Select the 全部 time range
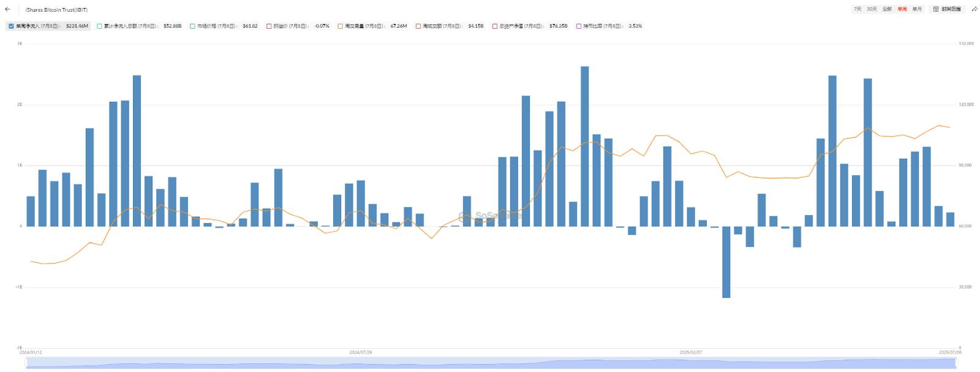The height and width of the screenshot is (372, 980). click(x=887, y=9)
